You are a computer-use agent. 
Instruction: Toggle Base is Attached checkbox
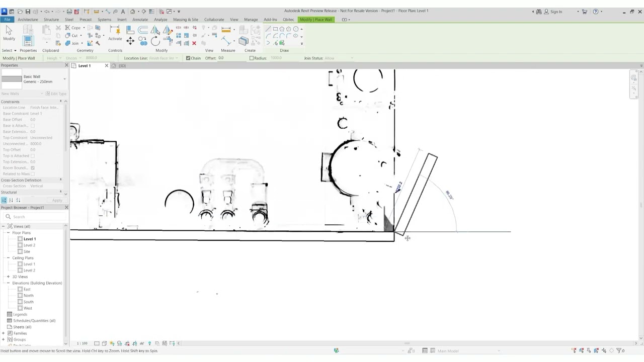click(x=33, y=126)
